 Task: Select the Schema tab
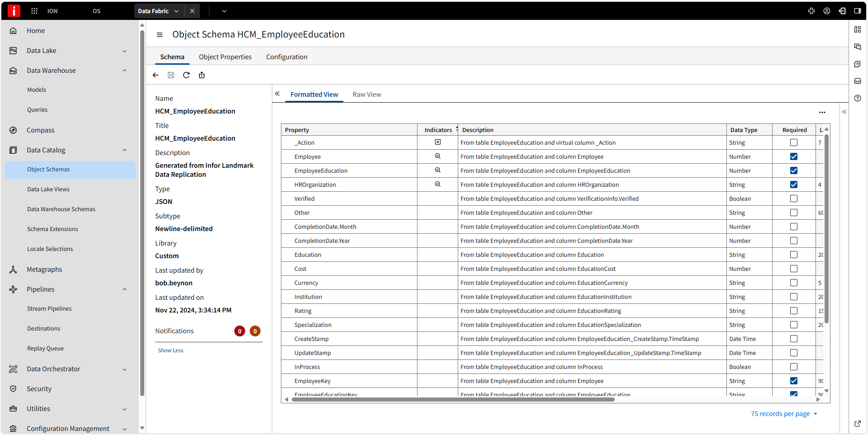(x=172, y=57)
